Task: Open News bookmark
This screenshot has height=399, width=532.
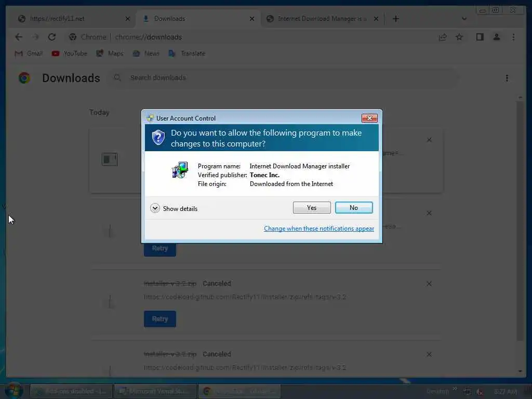Action: tap(146, 54)
